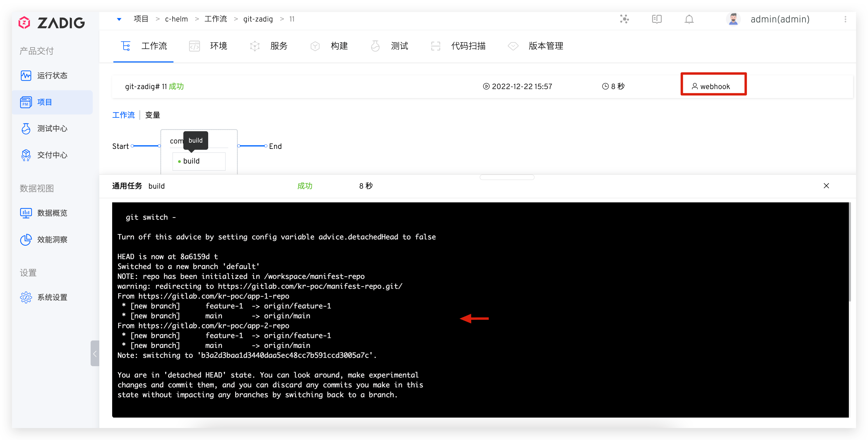Viewport: 868px width, 440px height.
Task: Open 数据概览 in the sidebar
Action: pyautogui.click(x=52, y=213)
